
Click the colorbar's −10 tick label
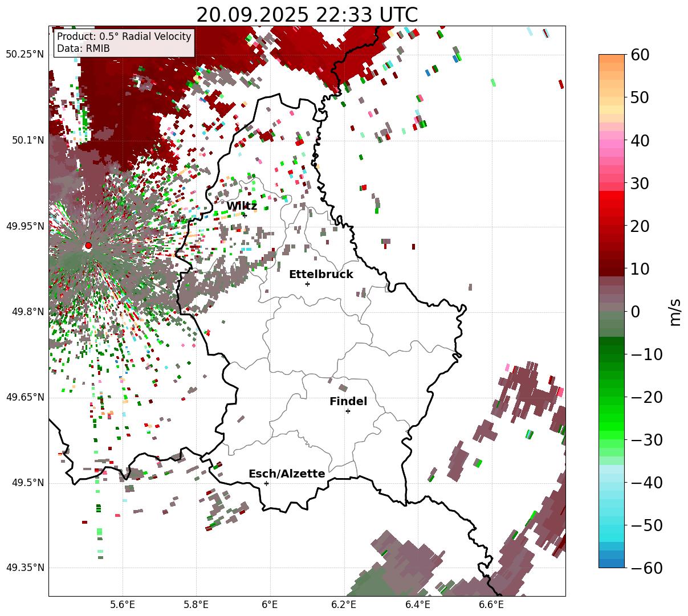point(646,354)
